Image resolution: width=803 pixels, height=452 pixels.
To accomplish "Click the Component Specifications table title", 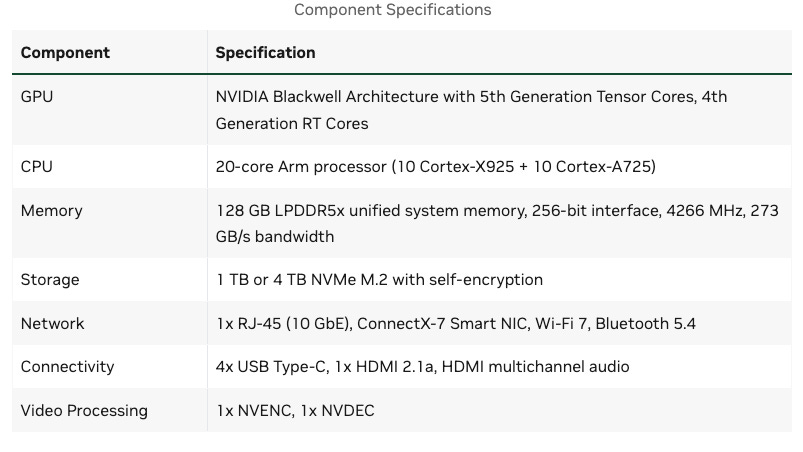I will coord(392,10).
